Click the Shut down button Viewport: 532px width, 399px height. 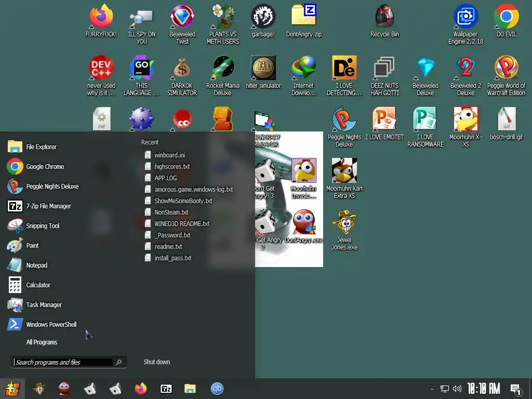(156, 362)
